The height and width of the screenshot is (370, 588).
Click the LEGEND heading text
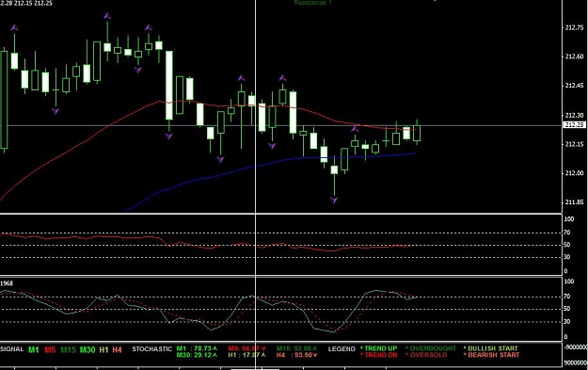(x=342, y=349)
